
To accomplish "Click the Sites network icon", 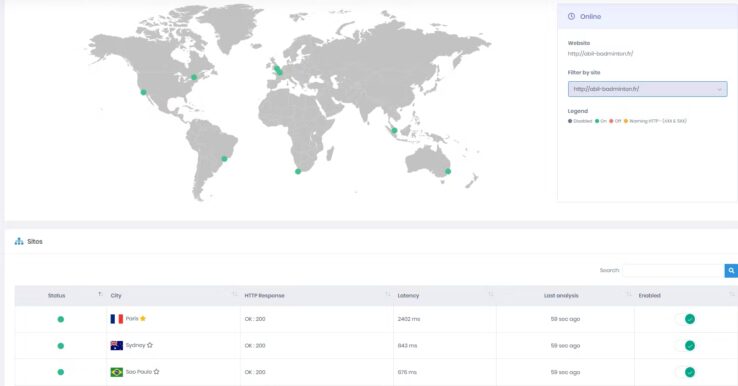I will [x=19, y=241].
